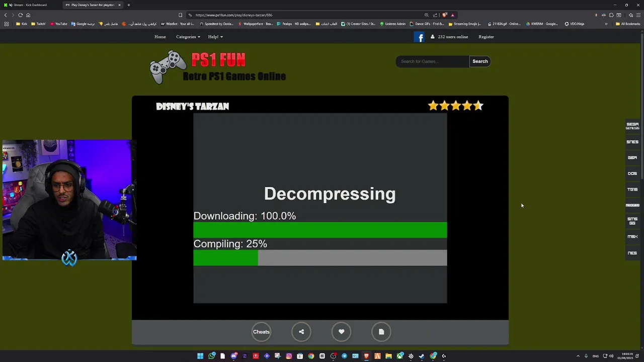Click the 232 users online text
644x362 pixels.
pyautogui.click(x=453, y=37)
